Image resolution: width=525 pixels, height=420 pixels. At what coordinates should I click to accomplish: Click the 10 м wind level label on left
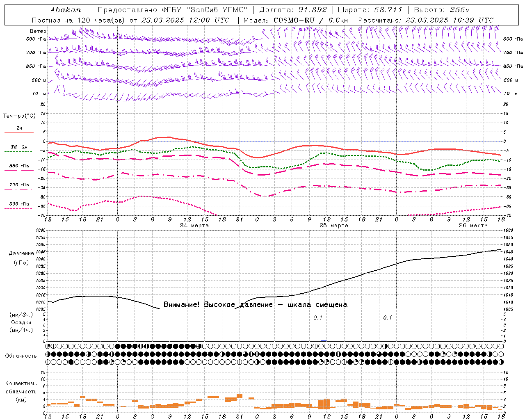(x=39, y=94)
